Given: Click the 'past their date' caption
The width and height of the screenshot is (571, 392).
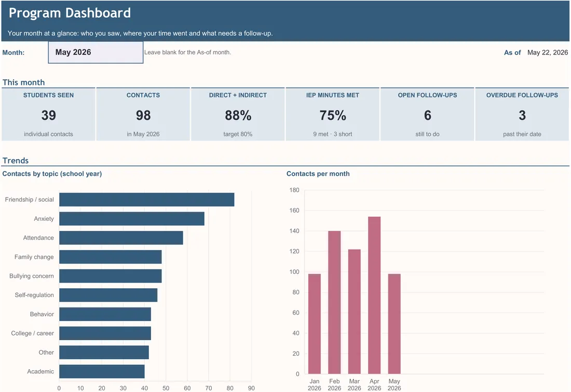Looking at the screenshot, I should coord(522,134).
